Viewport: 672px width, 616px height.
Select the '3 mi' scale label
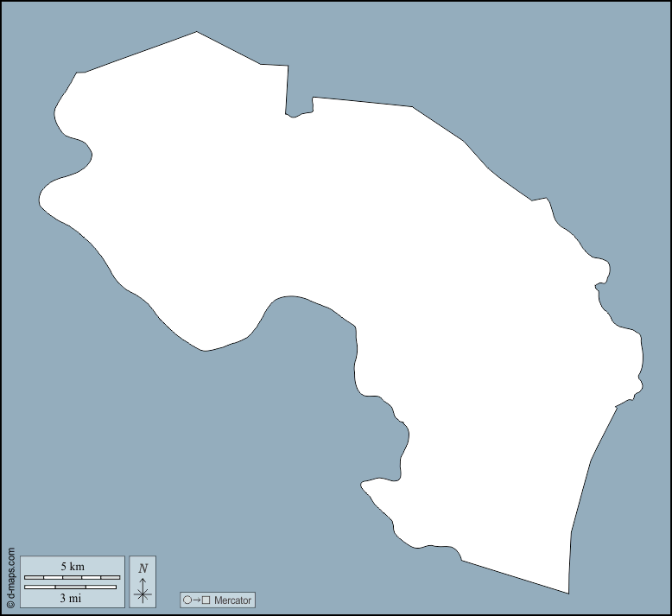click(71, 598)
